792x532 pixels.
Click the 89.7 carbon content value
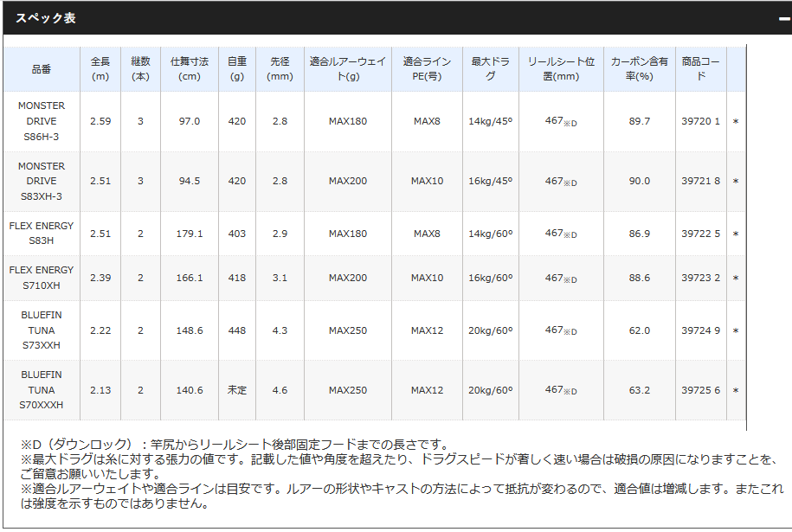(640, 121)
